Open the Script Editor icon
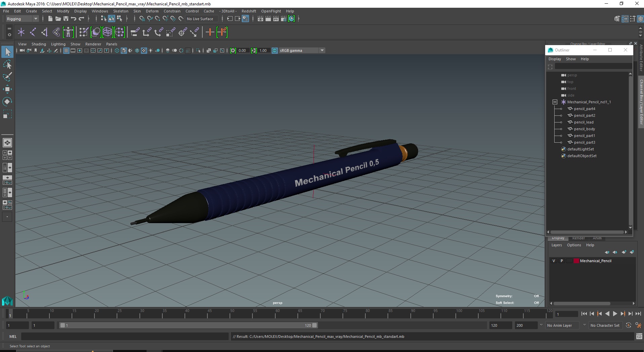This screenshot has height=352, width=644. point(639,337)
